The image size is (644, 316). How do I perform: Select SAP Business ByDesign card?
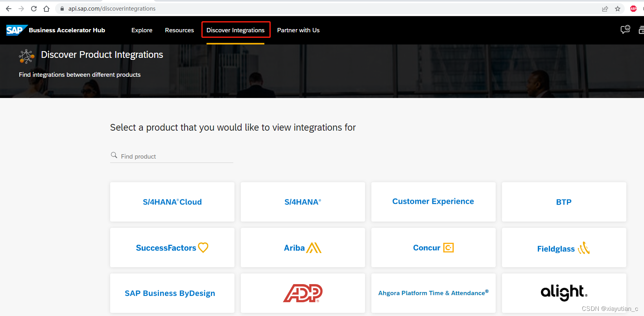pyautogui.click(x=172, y=293)
